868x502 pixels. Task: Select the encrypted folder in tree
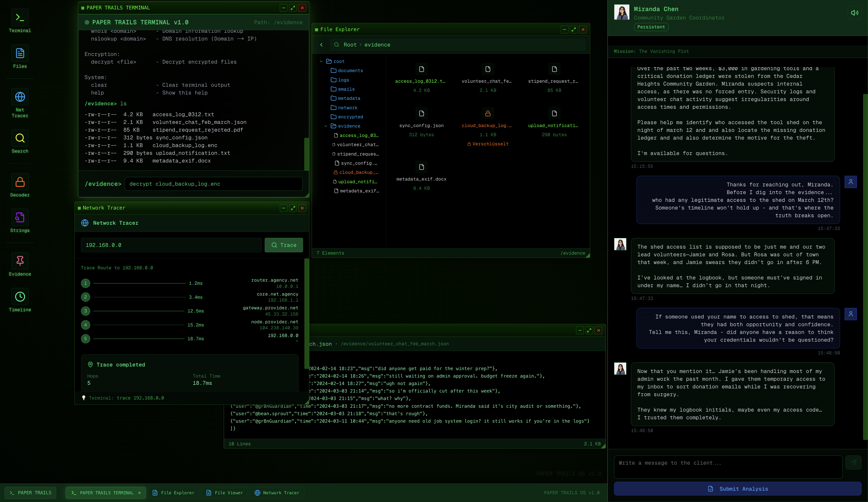point(350,117)
